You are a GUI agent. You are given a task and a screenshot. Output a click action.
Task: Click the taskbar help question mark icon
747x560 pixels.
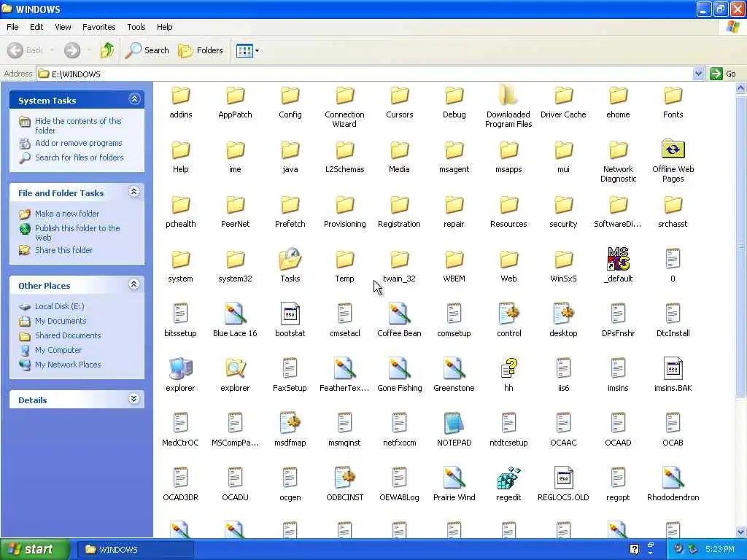[634, 550]
